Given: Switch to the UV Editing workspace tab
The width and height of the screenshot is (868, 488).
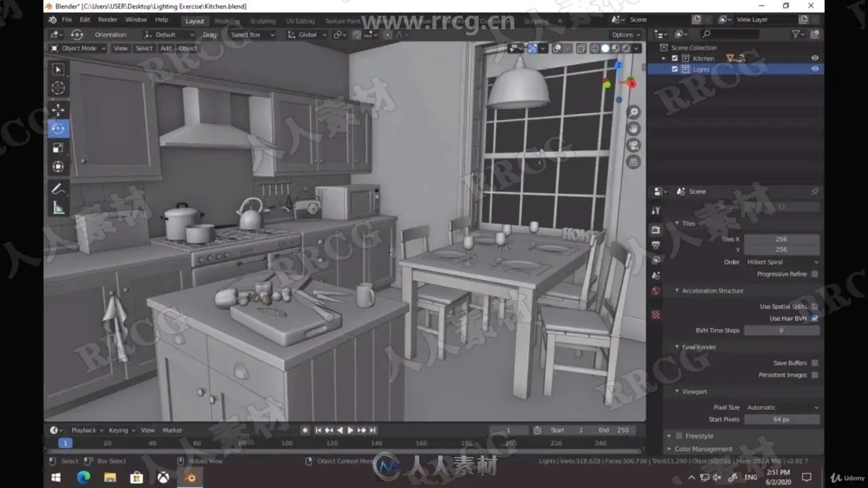Looking at the screenshot, I should tap(300, 21).
